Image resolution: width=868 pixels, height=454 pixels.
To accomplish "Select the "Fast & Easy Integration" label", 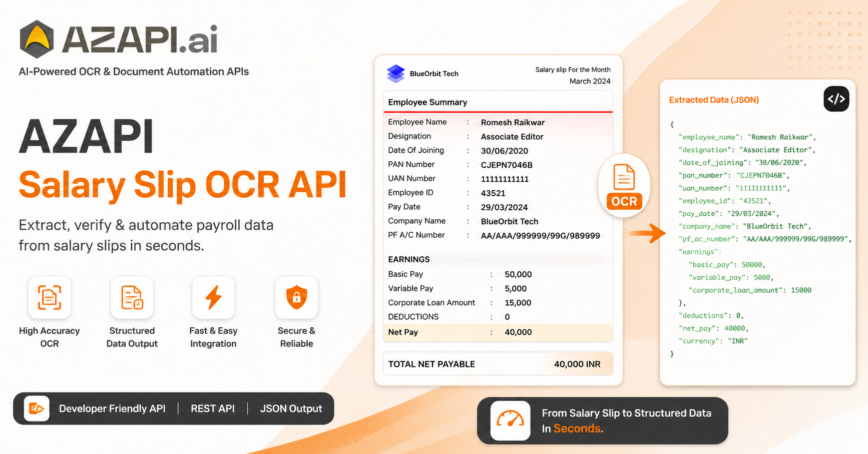I will [x=213, y=337].
